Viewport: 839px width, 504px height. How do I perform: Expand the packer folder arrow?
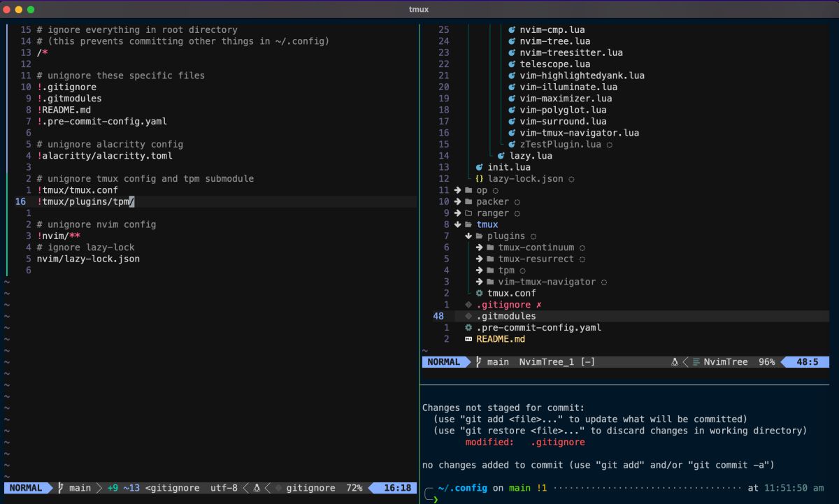458,202
